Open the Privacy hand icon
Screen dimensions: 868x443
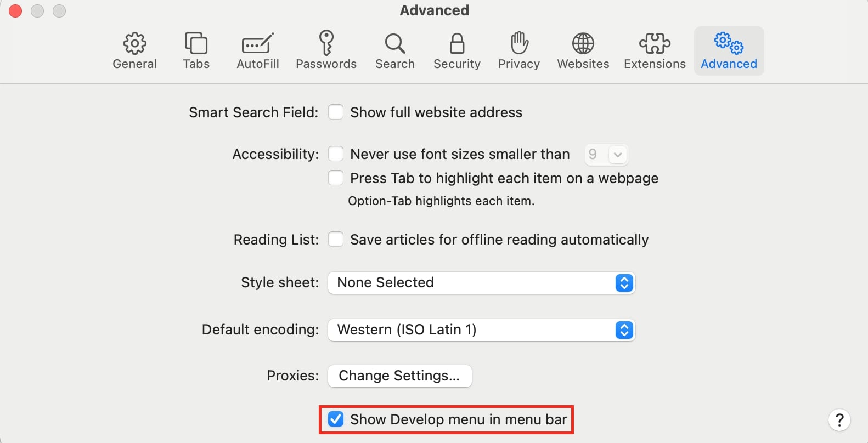[519, 43]
